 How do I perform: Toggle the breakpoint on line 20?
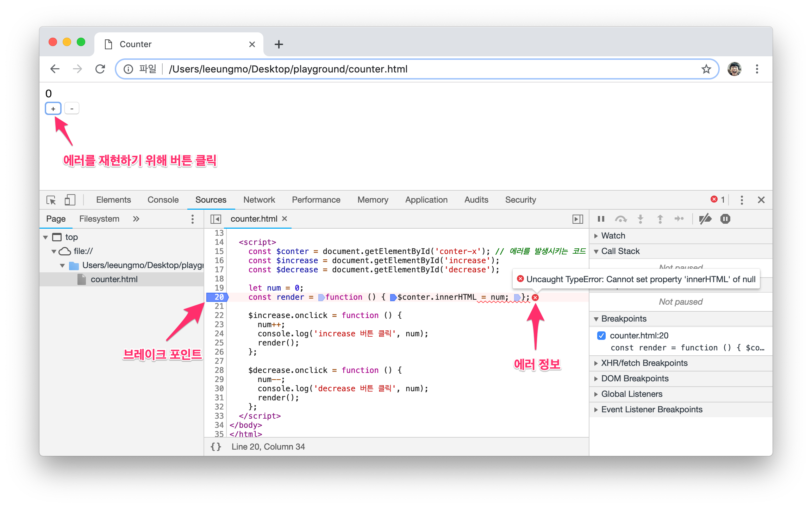(x=219, y=297)
